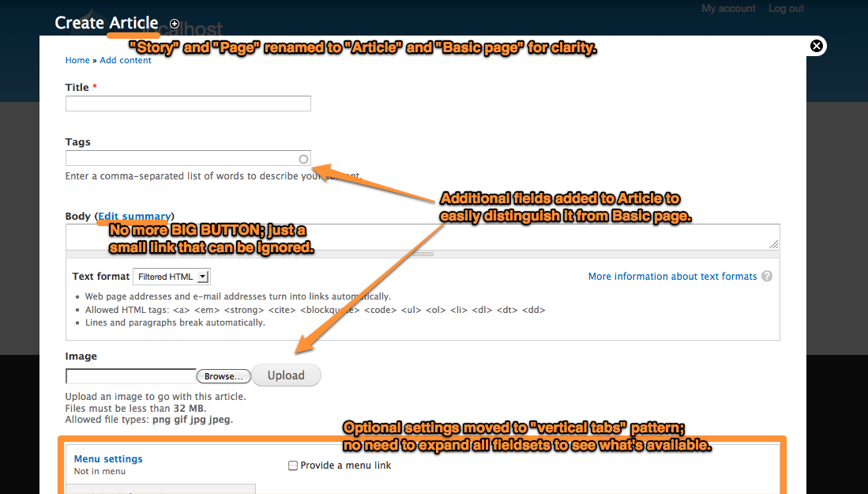Click Browse to choose an image file
Image resolution: width=868 pixels, height=494 pixels.
pos(224,375)
